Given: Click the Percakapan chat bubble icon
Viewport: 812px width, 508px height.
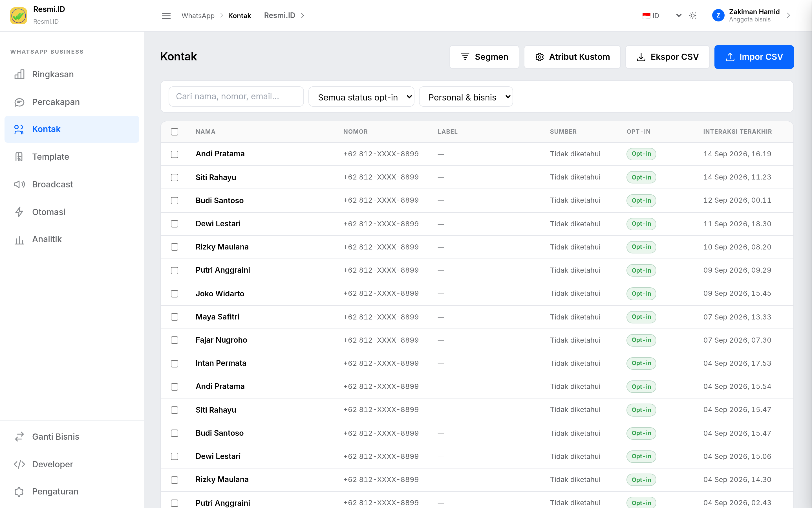Looking at the screenshot, I should [x=19, y=102].
